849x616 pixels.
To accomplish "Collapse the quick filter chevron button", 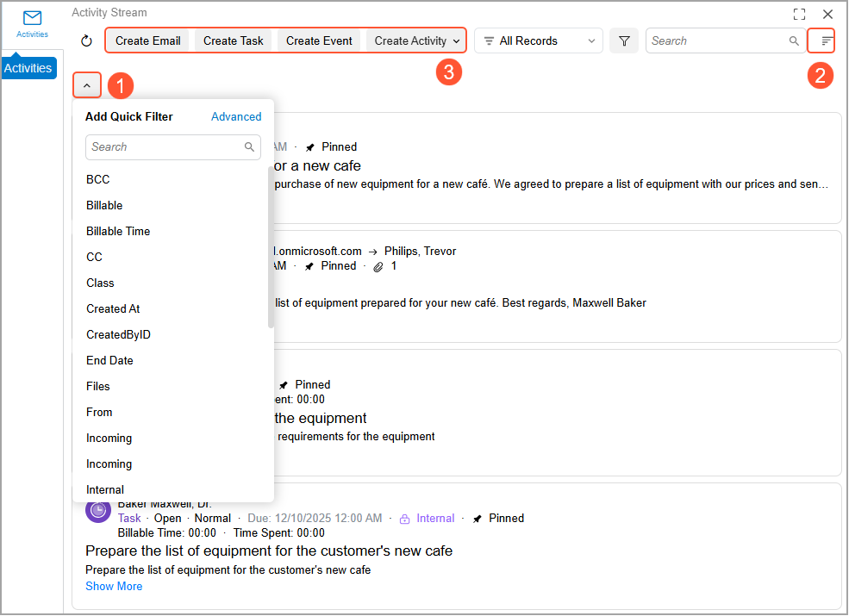I will pyautogui.click(x=87, y=85).
